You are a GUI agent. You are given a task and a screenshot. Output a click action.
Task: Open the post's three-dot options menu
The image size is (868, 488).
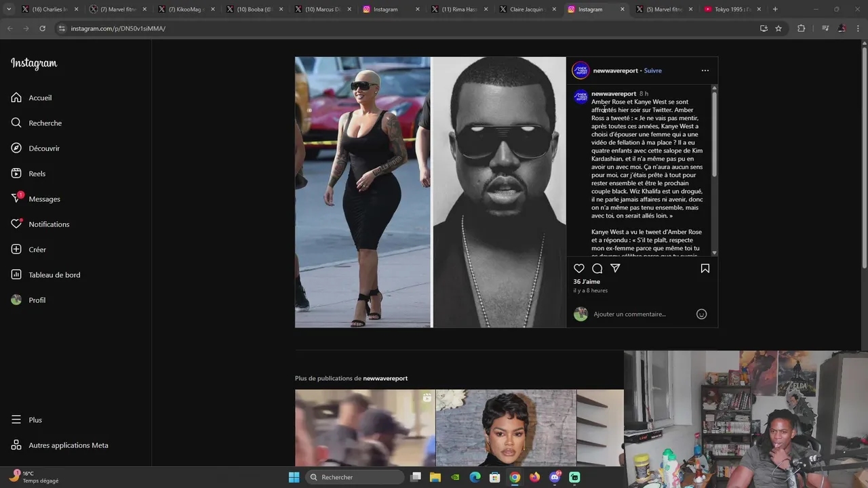coord(705,70)
